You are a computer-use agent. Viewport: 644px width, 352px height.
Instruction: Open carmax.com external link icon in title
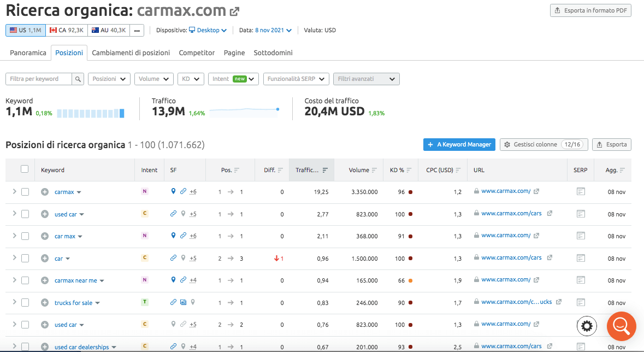(x=234, y=11)
